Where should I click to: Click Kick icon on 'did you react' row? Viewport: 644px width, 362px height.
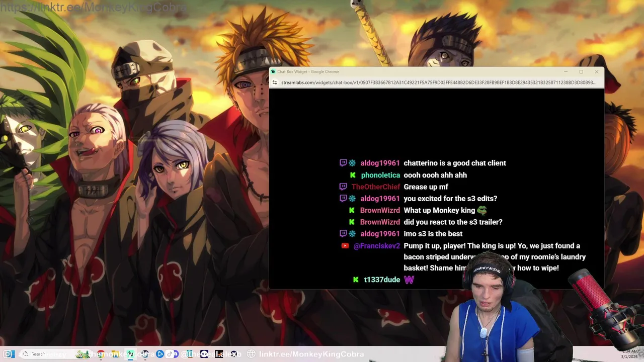352,222
